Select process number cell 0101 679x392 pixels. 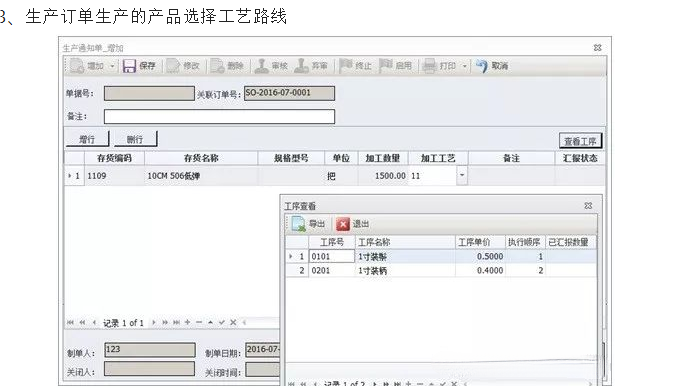click(332, 256)
